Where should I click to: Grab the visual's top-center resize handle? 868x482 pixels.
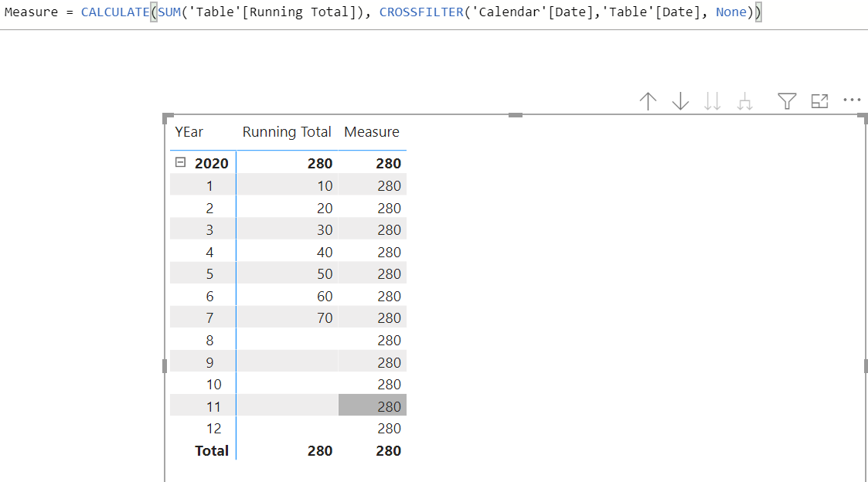516,115
